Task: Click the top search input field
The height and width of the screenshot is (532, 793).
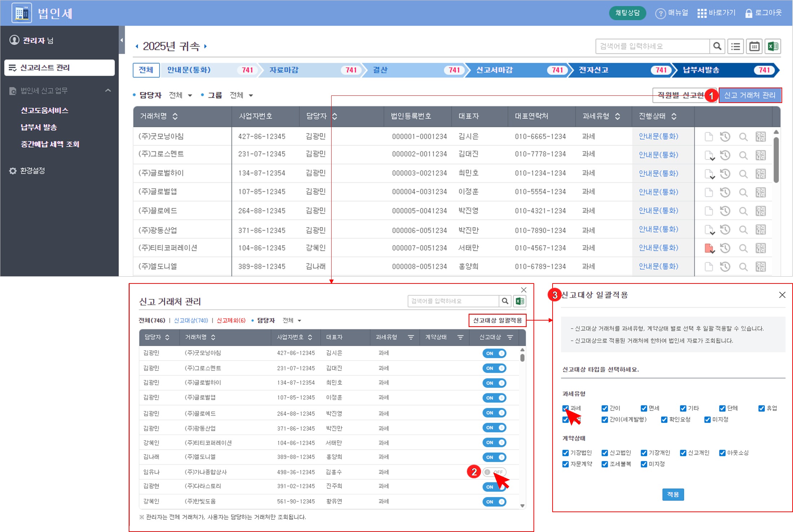Action: pyautogui.click(x=652, y=46)
